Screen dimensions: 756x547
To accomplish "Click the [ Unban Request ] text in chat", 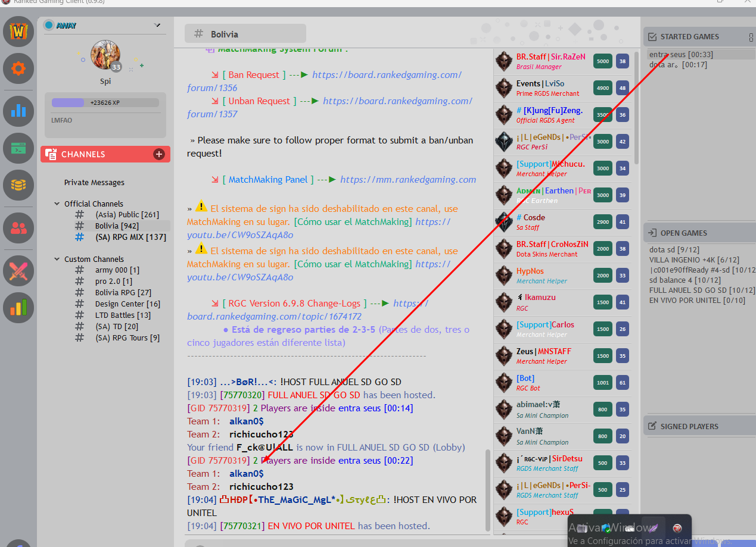I will point(259,101).
